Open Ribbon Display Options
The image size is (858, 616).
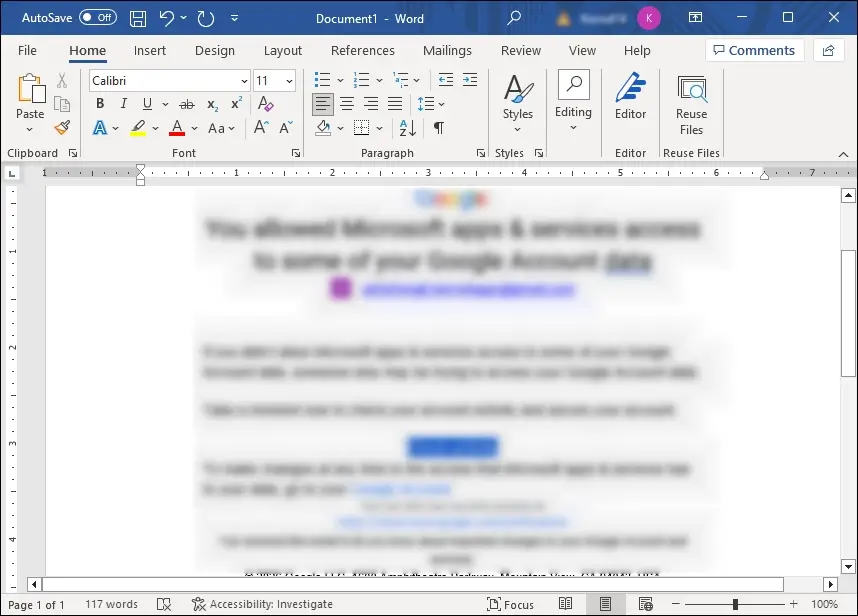[x=695, y=18]
